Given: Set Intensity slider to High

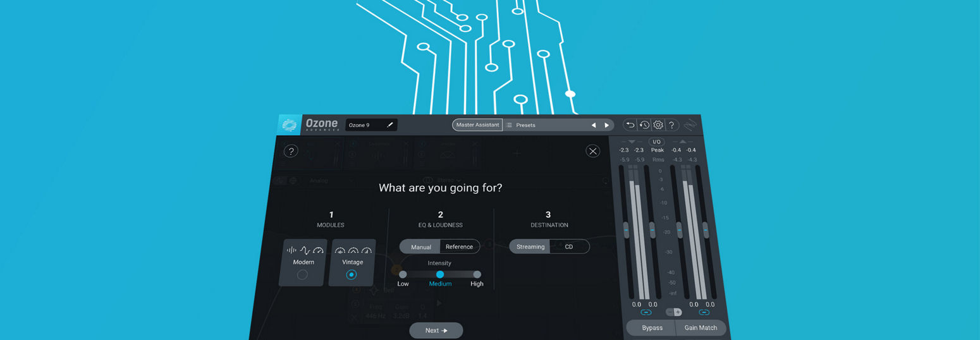Looking at the screenshot, I should pos(477,274).
